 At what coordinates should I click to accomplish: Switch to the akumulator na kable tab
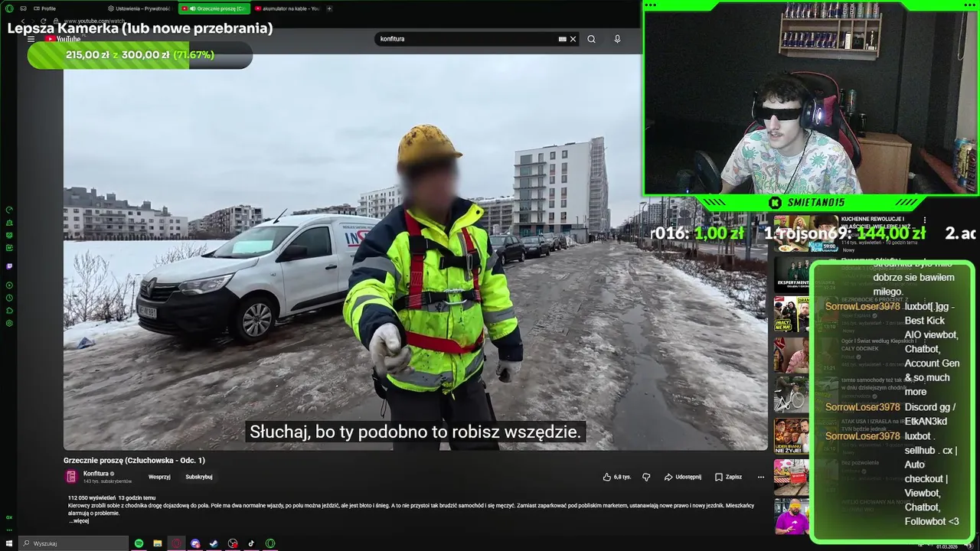tap(287, 8)
